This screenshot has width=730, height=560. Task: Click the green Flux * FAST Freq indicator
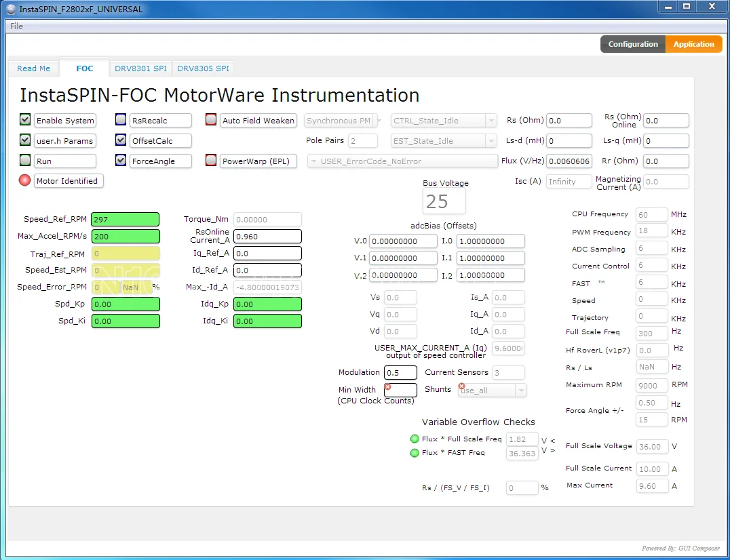[x=415, y=453]
